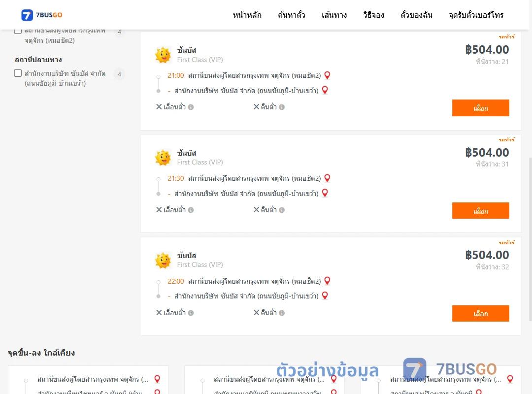Viewport: 532px width, 394px height.
Task: Show คืนตั๋ว info icon on 22:00 trip
Action: tap(282, 313)
